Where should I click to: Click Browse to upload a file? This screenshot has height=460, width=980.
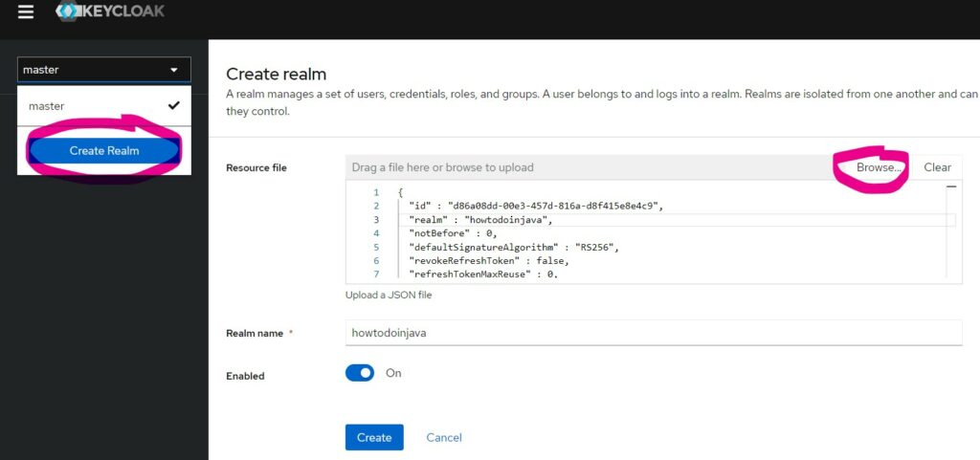click(879, 167)
